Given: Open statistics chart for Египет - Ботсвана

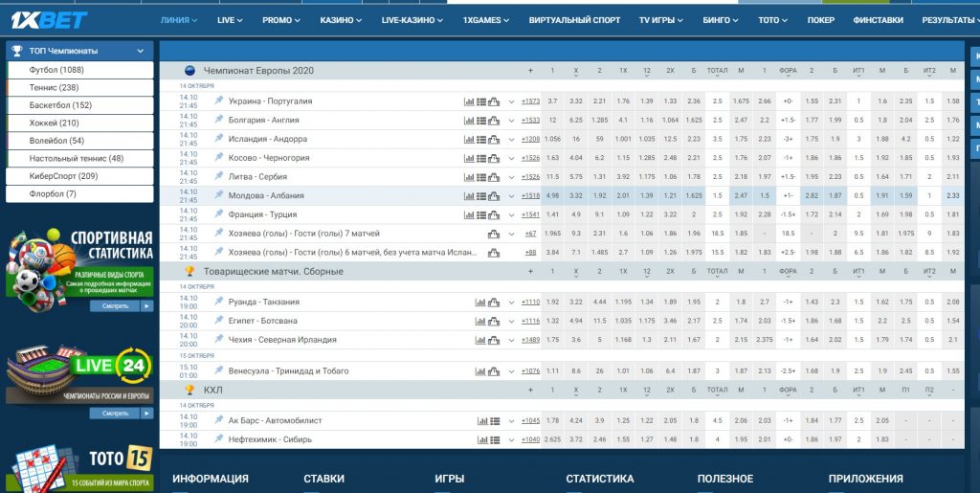Looking at the screenshot, I should (x=480, y=322).
